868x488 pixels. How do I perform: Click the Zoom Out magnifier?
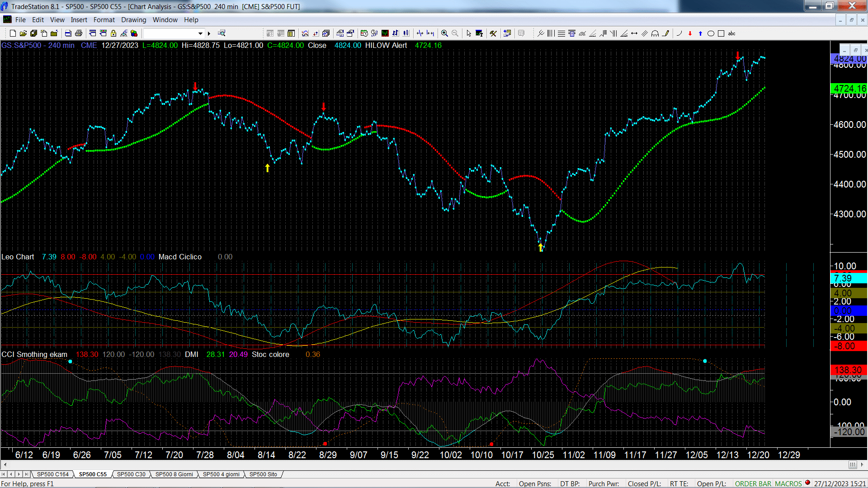point(455,33)
